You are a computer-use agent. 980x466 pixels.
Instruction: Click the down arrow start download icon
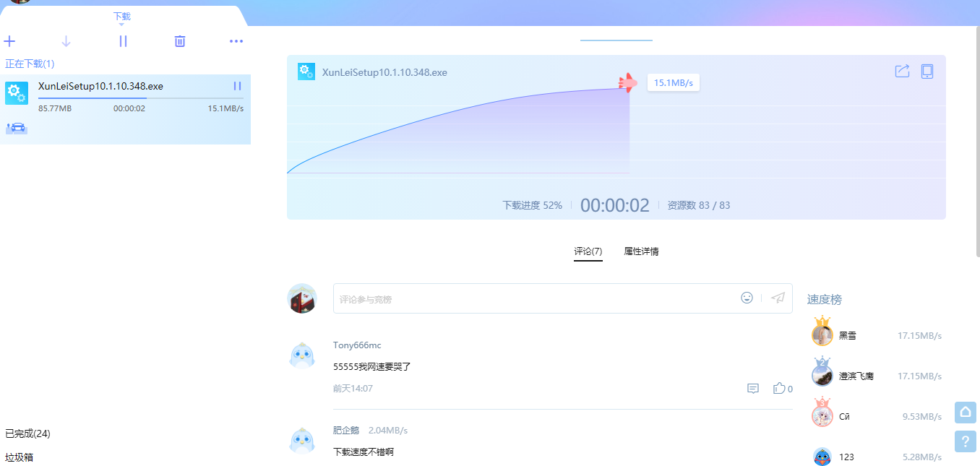(x=66, y=41)
